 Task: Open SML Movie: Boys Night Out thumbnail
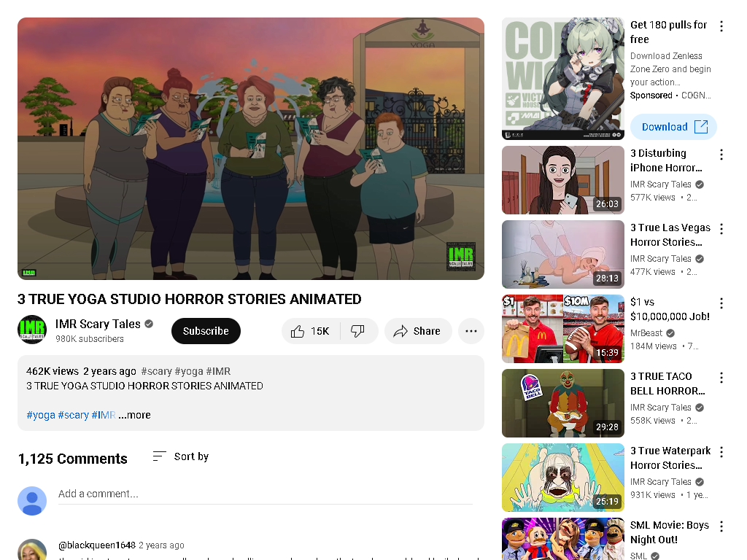click(562, 539)
